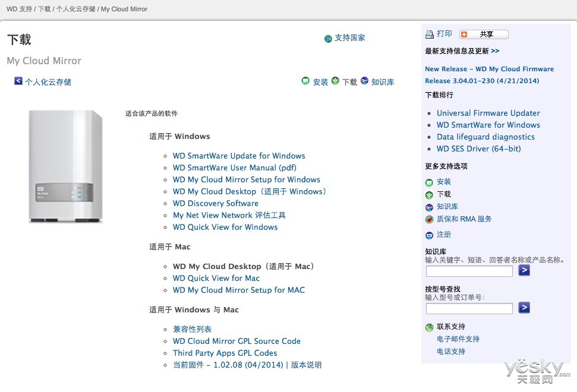This screenshot has width=577, height=392.
Task: Open the sidebar WD SmartWare for Windows link
Action: click(x=488, y=125)
